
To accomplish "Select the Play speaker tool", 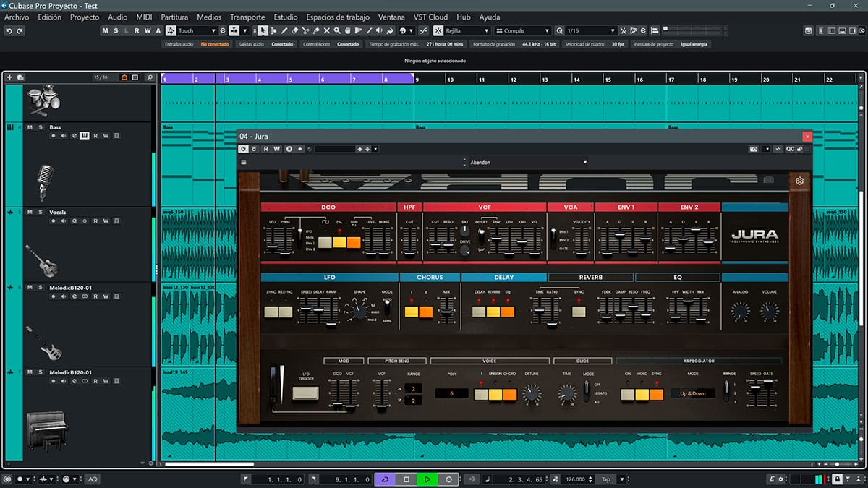I will [x=379, y=30].
